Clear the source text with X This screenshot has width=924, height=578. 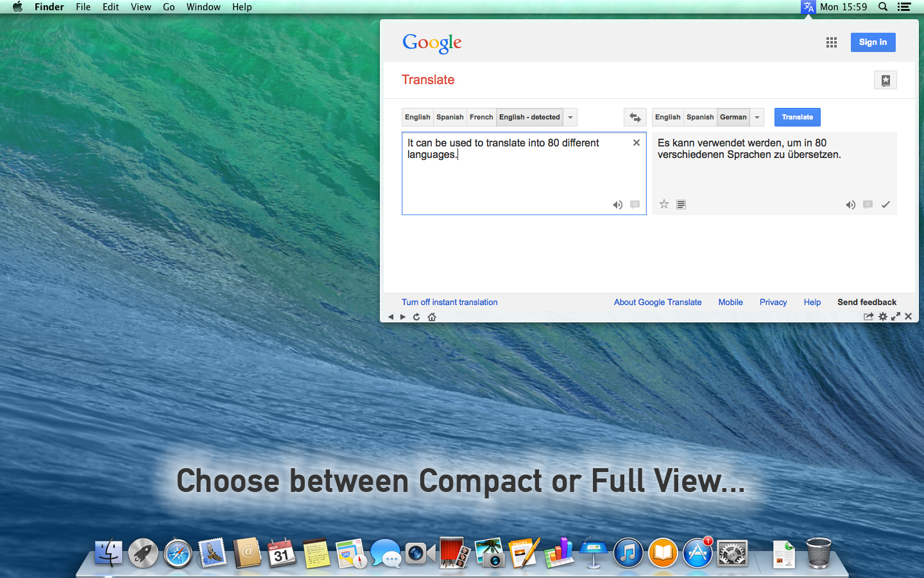coord(637,143)
